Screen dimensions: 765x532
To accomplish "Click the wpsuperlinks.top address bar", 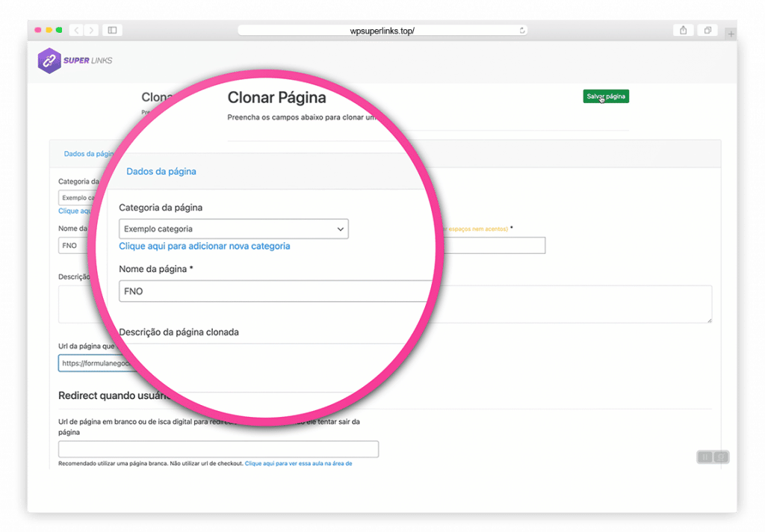I will [381, 31].
